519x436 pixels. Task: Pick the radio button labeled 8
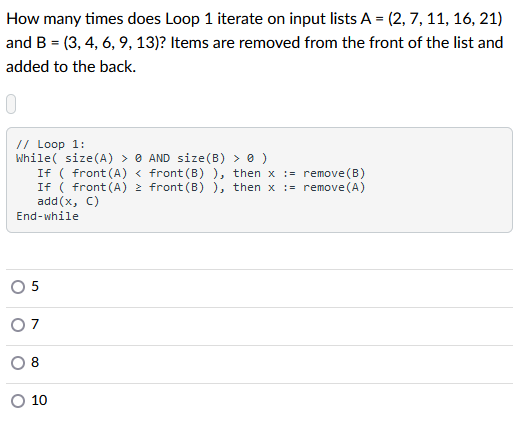pyautogui.click(x=18, y=363)
